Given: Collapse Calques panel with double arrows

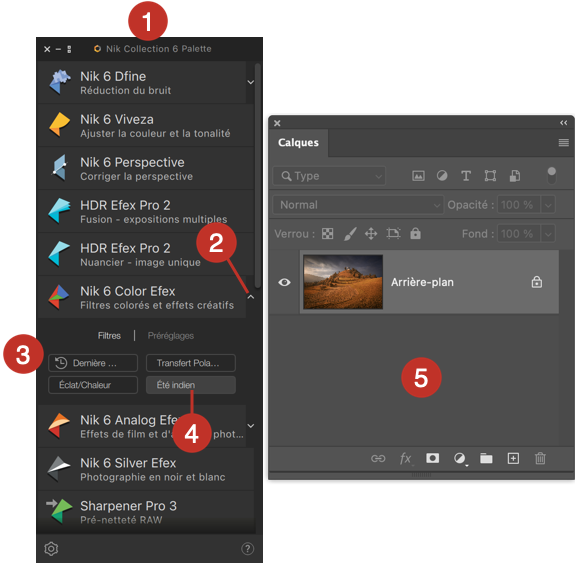Looking at the screenshot, I should coord(564,123).
